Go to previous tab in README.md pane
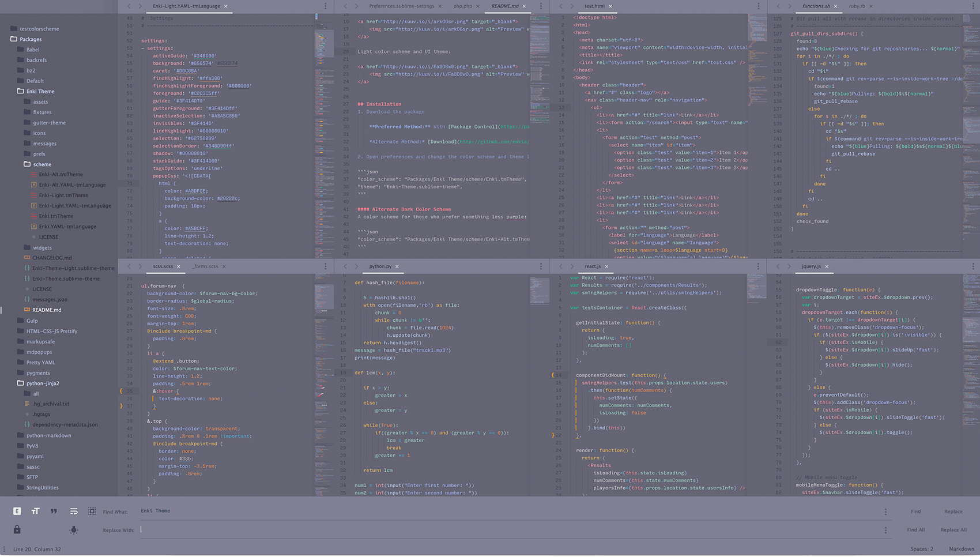 (345, 6)
